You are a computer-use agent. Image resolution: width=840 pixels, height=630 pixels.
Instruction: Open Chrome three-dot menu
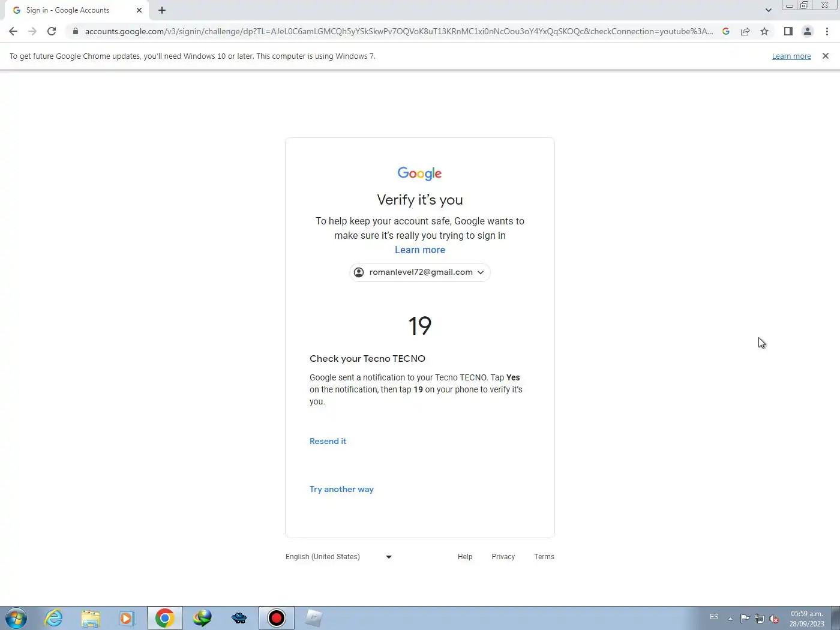(827, 31)
